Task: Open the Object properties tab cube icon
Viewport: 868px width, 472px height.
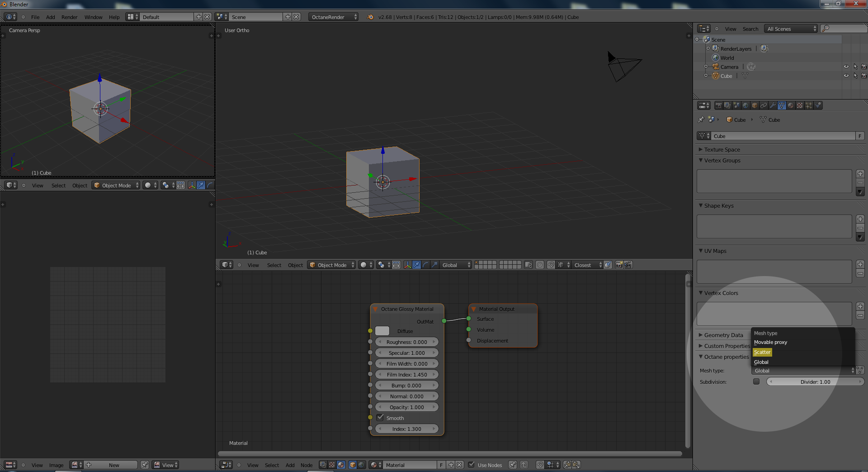Action: pyautogui.click(x=755, y=105)
